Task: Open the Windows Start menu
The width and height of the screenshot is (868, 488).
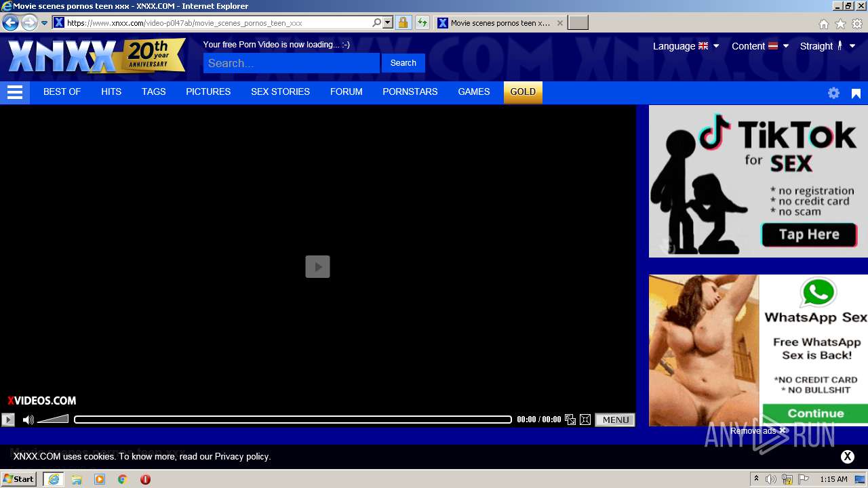Action: pos(18,479)
